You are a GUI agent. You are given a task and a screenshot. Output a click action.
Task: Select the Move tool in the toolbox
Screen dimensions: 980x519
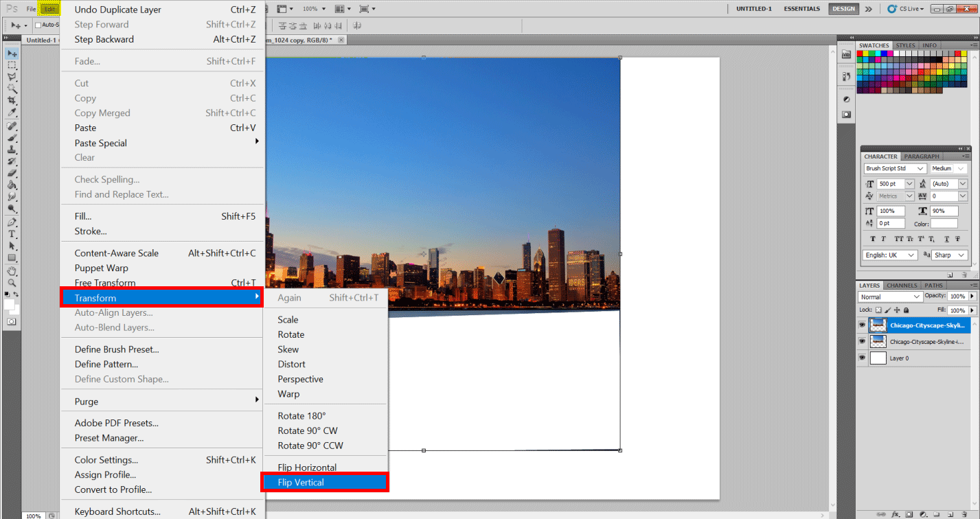tap(12, 54)
